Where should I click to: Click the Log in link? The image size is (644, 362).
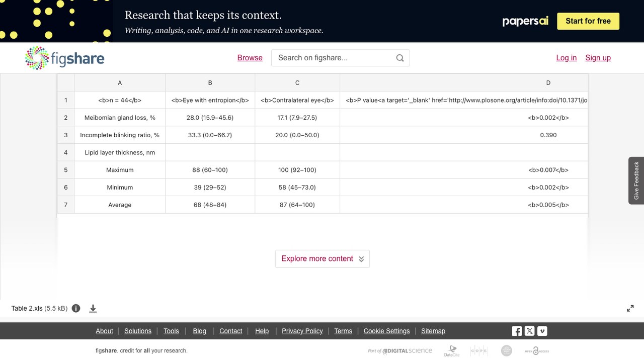(567, 58)
